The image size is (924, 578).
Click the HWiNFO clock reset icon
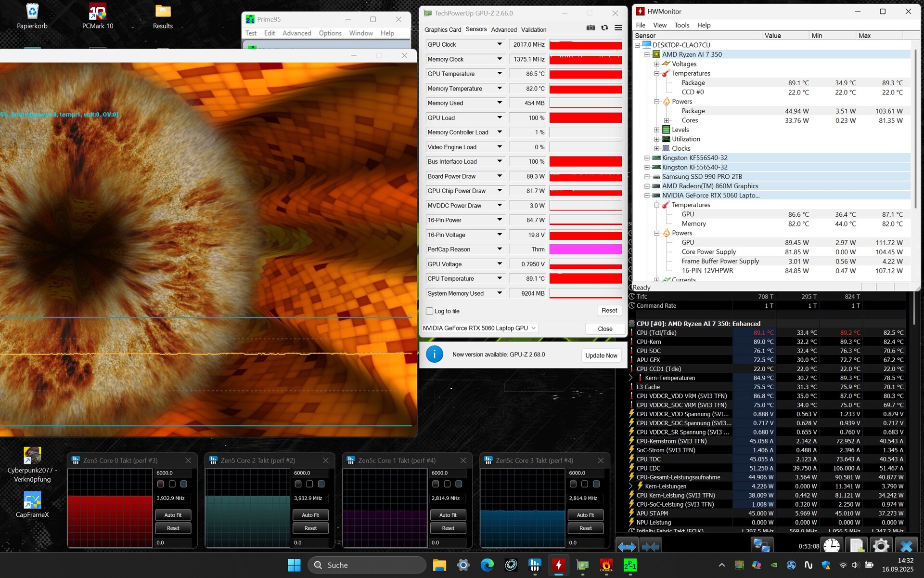coord(832,546)
